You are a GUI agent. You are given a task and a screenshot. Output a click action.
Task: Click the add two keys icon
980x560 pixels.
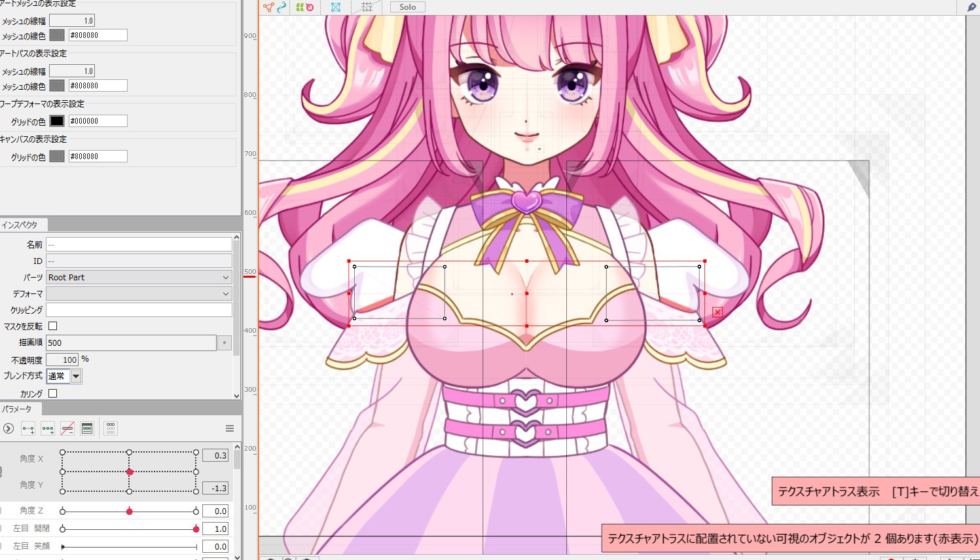pos(28,428)
